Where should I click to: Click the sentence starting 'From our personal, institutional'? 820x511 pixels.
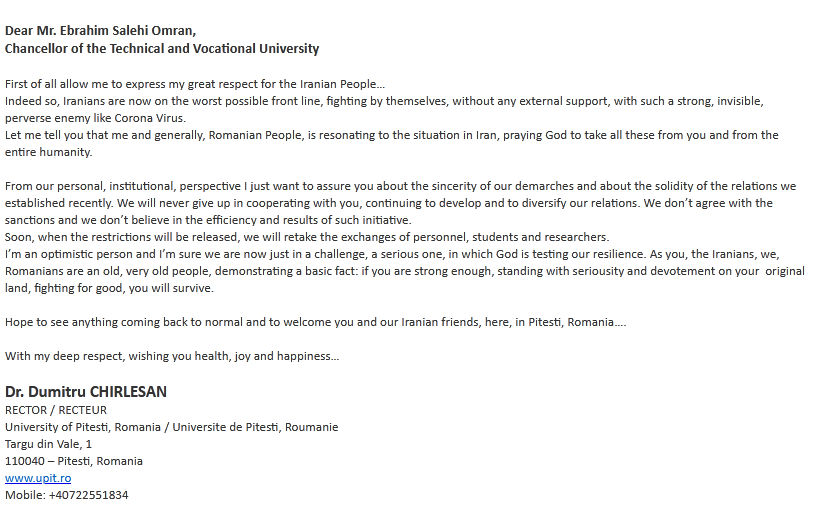pos(401,186)
